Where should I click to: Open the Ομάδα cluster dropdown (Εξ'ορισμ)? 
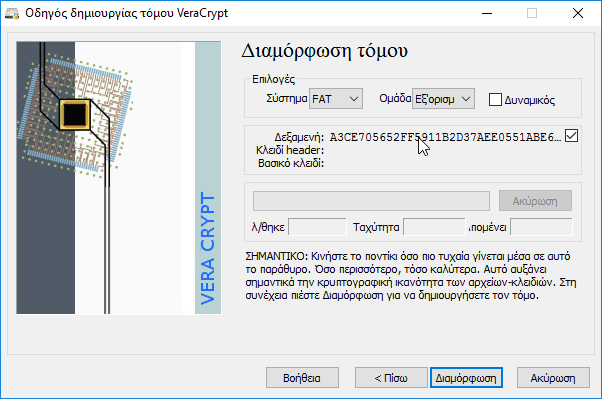tap(443, 99)
